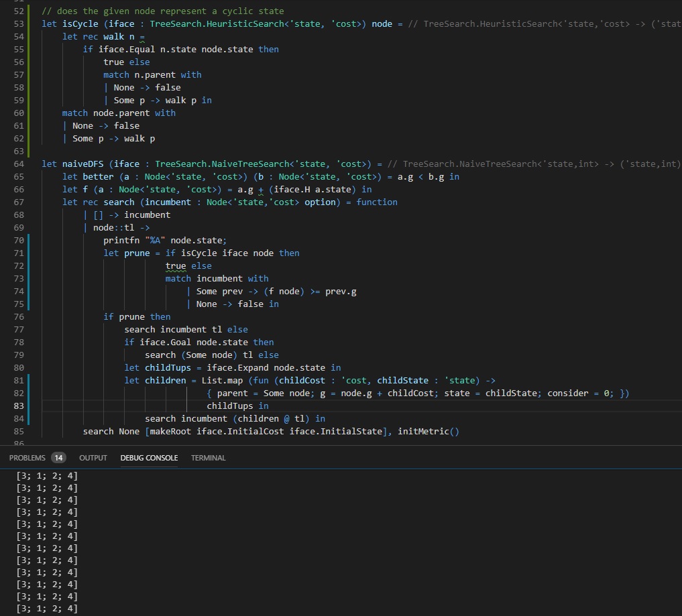Screen dimensions: 682x616
Task: Click line number 53 in the gutter
Action: (18, 24)
